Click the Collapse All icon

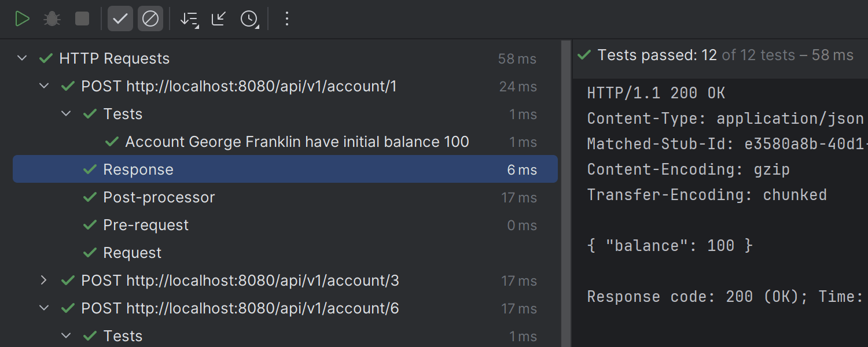(x=219, y=19)
